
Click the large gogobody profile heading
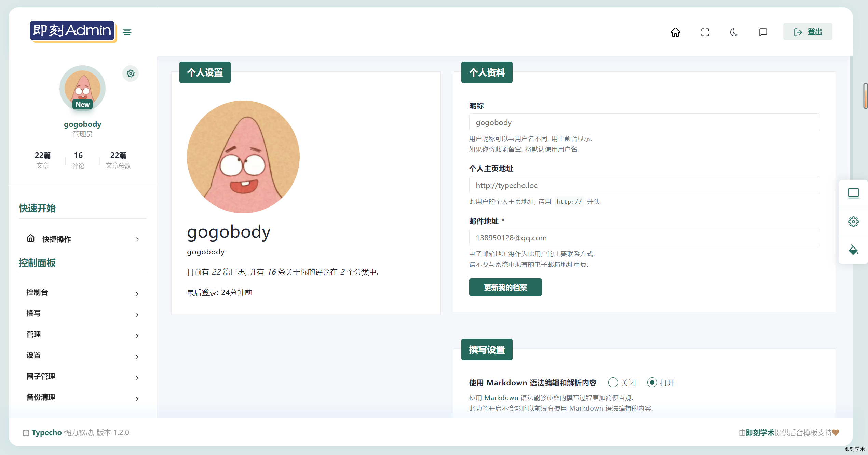(x=229, y=232)
